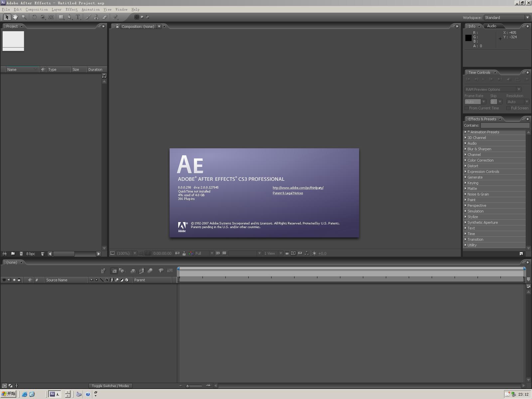
Task: Select the Horizontal Type tool
Action: tap(78, 17)
